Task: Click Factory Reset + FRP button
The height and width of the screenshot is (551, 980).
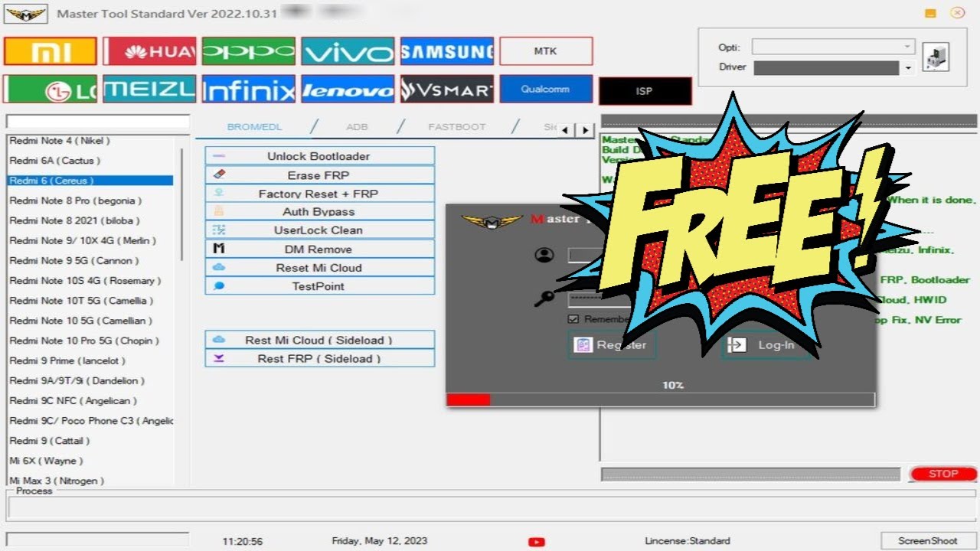Action: coord(320,194)
